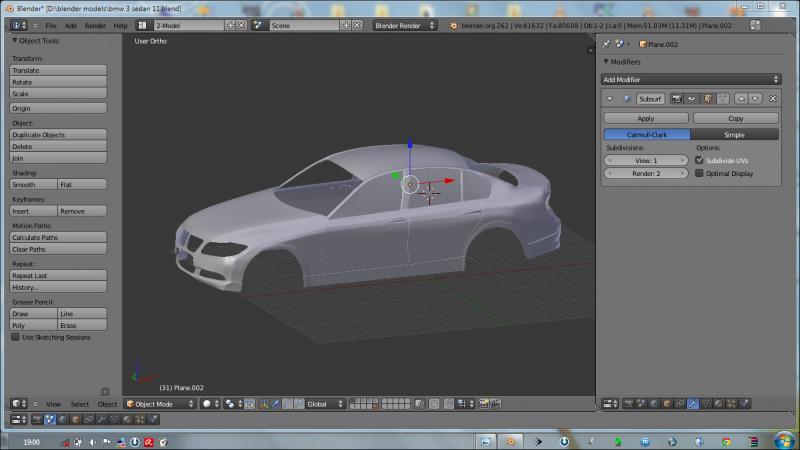
Task: Move Subsurf modifier up in stack
Action: coord(741,99)
